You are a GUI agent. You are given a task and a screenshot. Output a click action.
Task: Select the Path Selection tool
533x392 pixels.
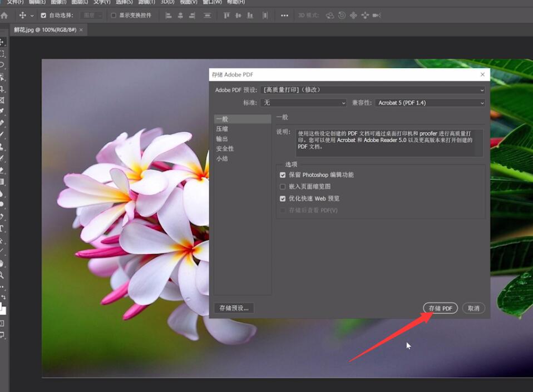tap(2, 241)
